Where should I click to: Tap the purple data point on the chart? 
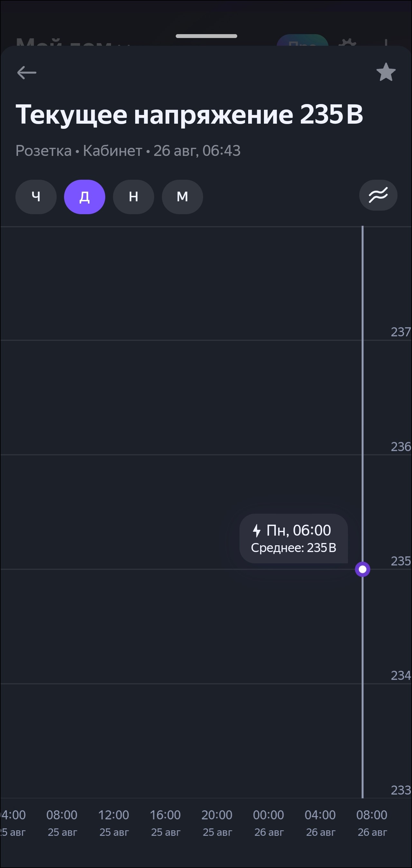pos(362,569)
